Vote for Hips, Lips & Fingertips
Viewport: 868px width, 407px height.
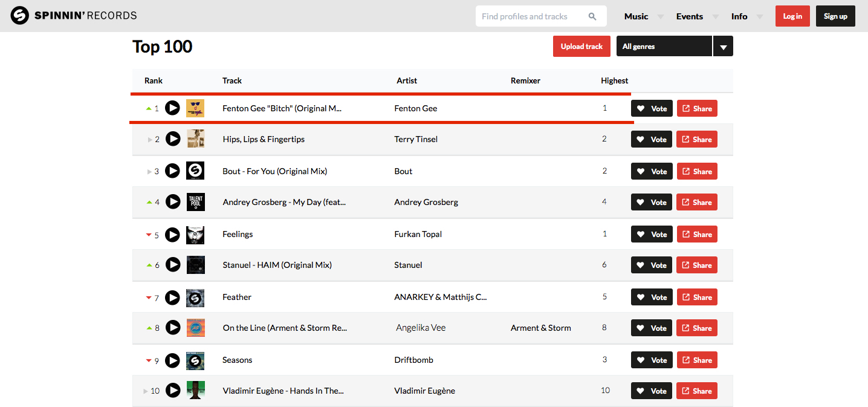(652, 139)
